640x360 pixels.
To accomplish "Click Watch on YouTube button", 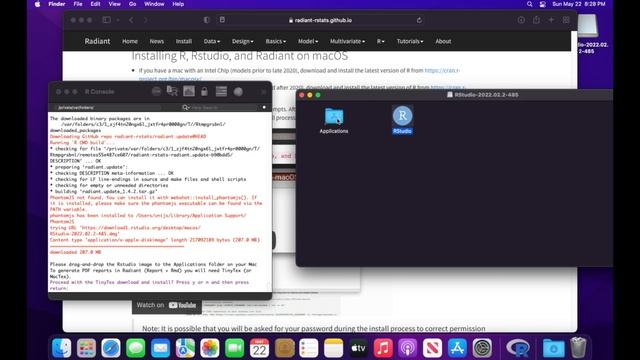I will pos(166,305).
